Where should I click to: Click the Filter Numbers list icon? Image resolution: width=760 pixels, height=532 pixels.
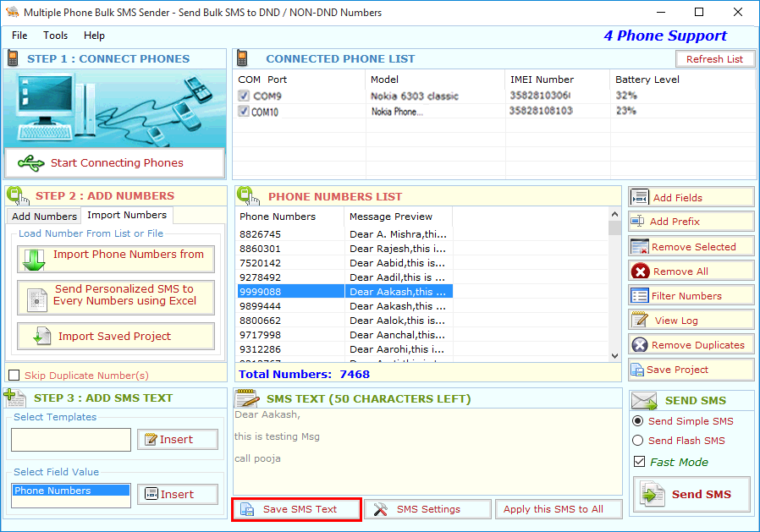[639, 295]
